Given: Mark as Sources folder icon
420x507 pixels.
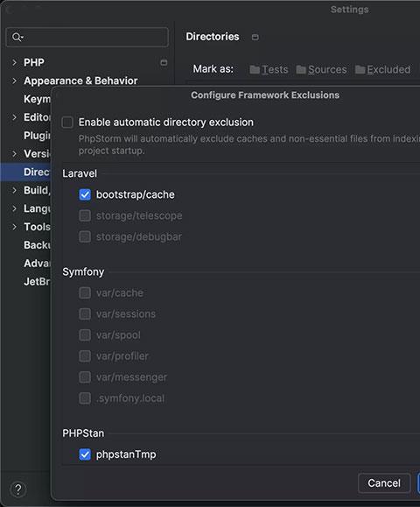Looking at the screenshot, I should tap(301, 69).
